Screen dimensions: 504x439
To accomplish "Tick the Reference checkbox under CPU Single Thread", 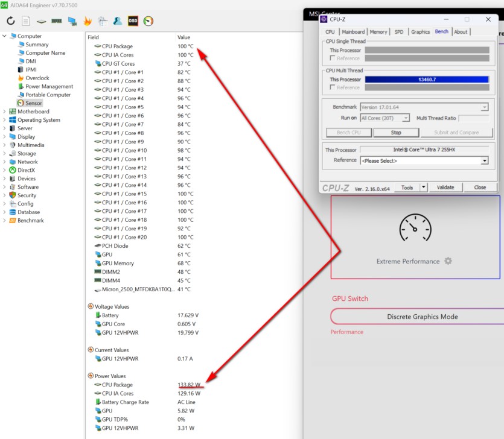I will coord(332,58).
